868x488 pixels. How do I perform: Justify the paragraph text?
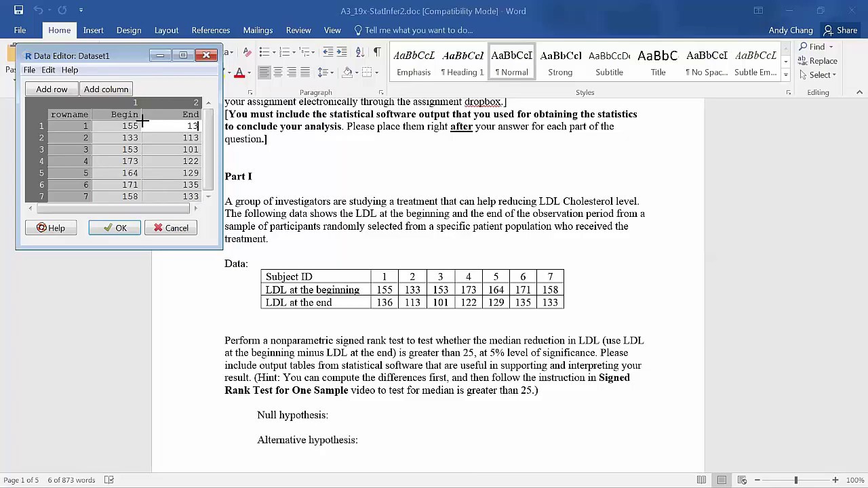305,73
